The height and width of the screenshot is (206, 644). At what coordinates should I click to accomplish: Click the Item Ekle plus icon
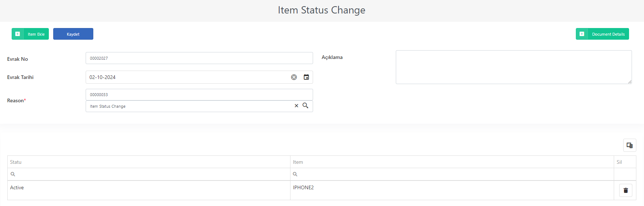[17, 34]
